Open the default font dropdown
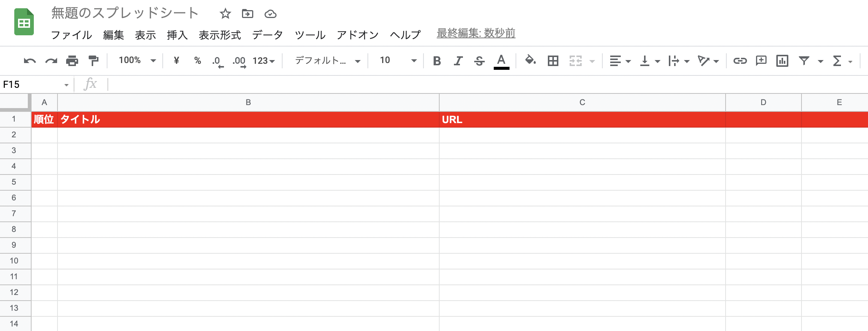The width and height of the screenshot is (868, 331). pyautogui.click(x=327, y=60)
